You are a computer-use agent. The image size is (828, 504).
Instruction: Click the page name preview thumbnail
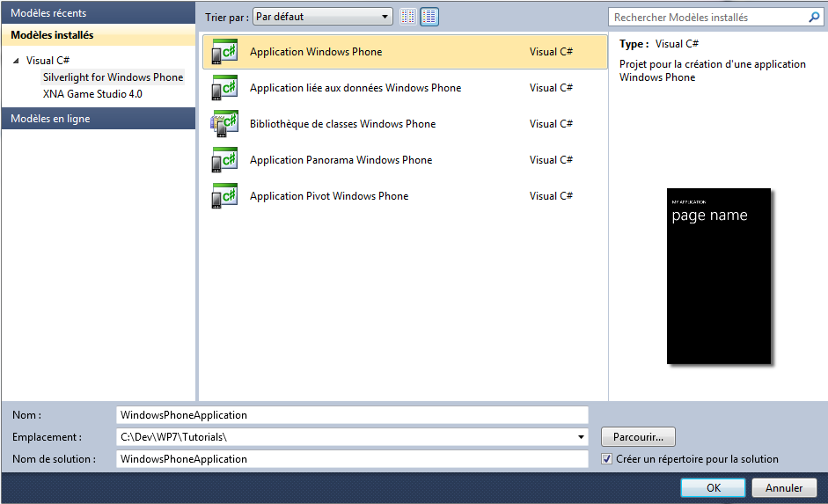tap(718, 275)
